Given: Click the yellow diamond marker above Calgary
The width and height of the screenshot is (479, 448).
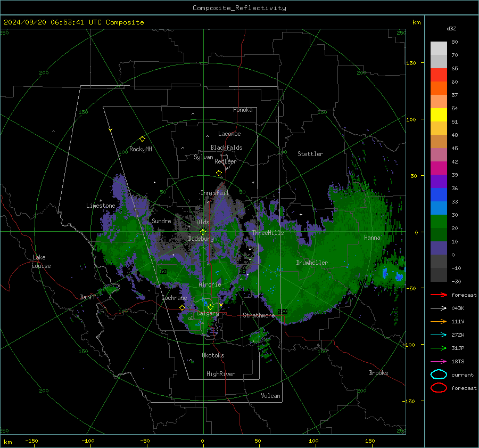Looking at the screenshot, I should pyautogui.click(x=210, y=307).
